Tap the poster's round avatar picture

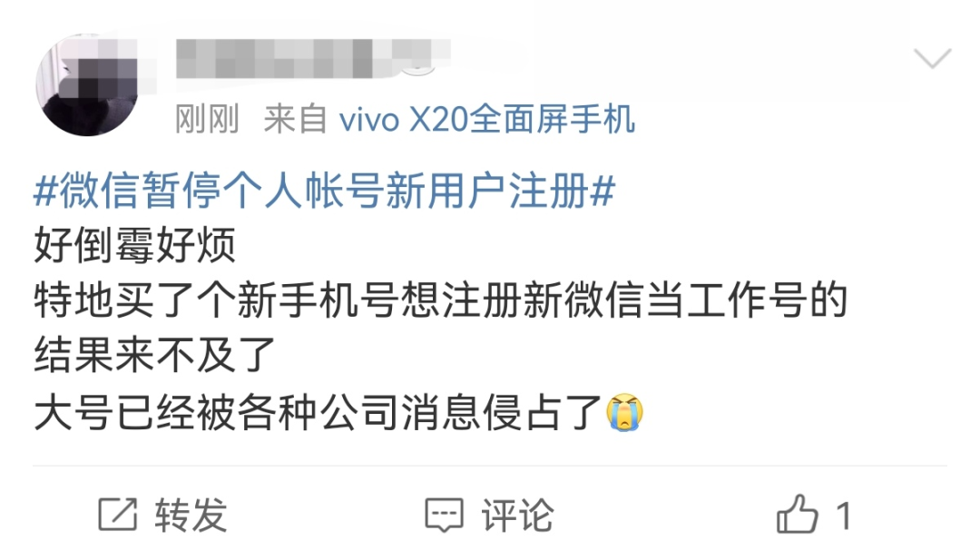(x=87, y=85)
